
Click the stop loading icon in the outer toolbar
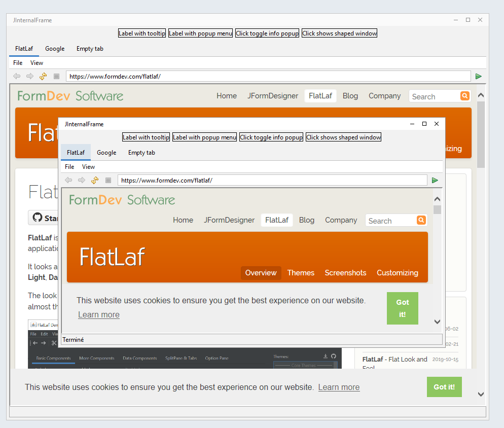(x=56, y=76)
